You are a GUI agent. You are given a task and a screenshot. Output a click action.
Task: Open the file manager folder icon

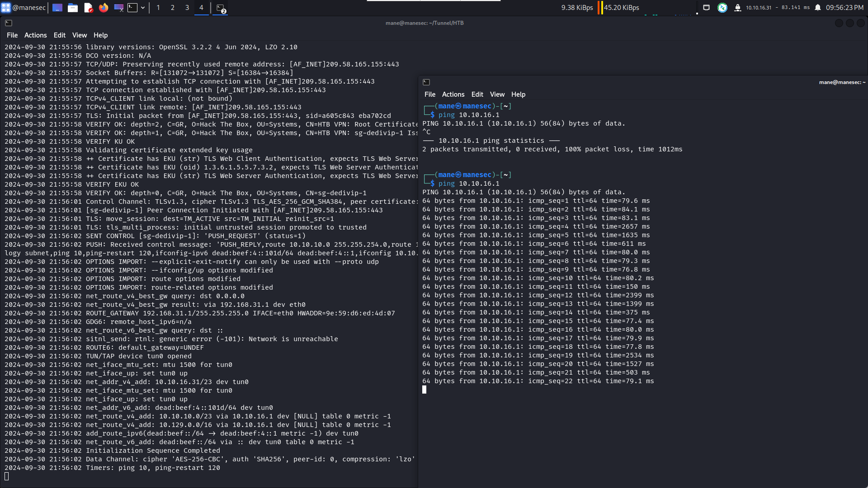click(x=73, y=8)
